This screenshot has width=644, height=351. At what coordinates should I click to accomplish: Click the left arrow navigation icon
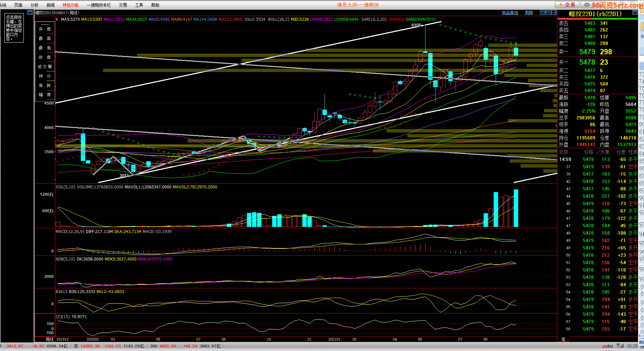[543, 12]
